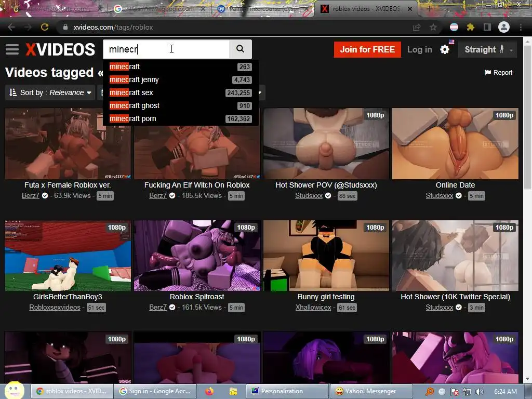Image resolution: width=532 pixels, height=399 pixels.
Task: Open Firefox from the taskbar
Action: tap(209, 391)
